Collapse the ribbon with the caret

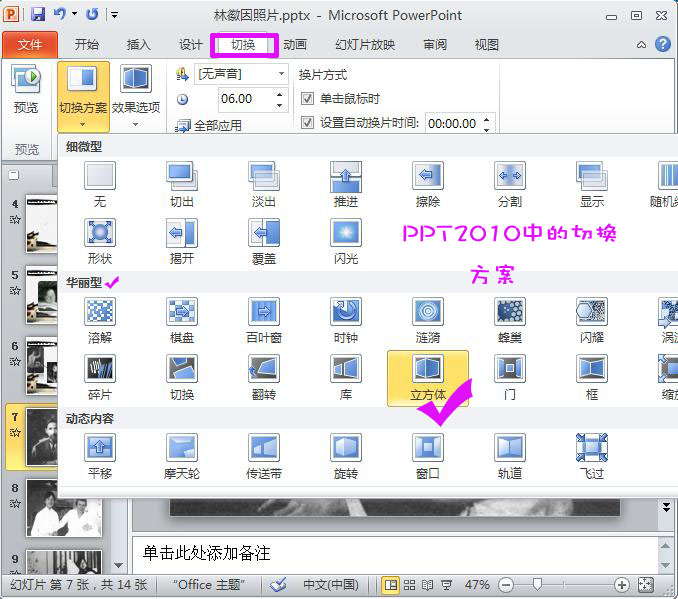point(641,45)
